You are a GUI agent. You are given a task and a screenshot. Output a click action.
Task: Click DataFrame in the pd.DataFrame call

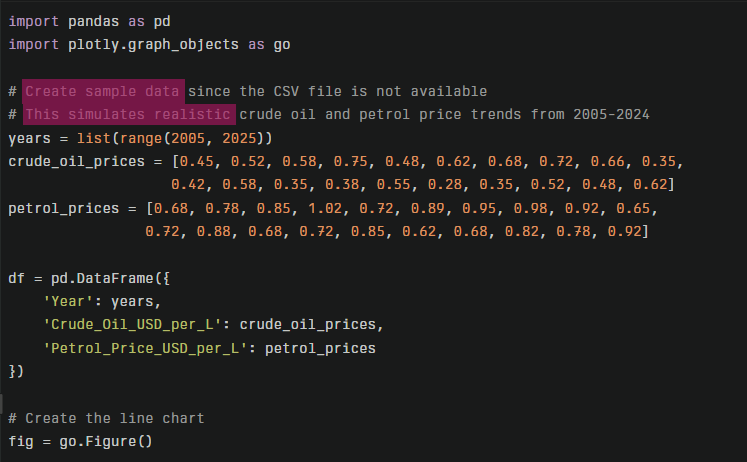click(105, 278)
